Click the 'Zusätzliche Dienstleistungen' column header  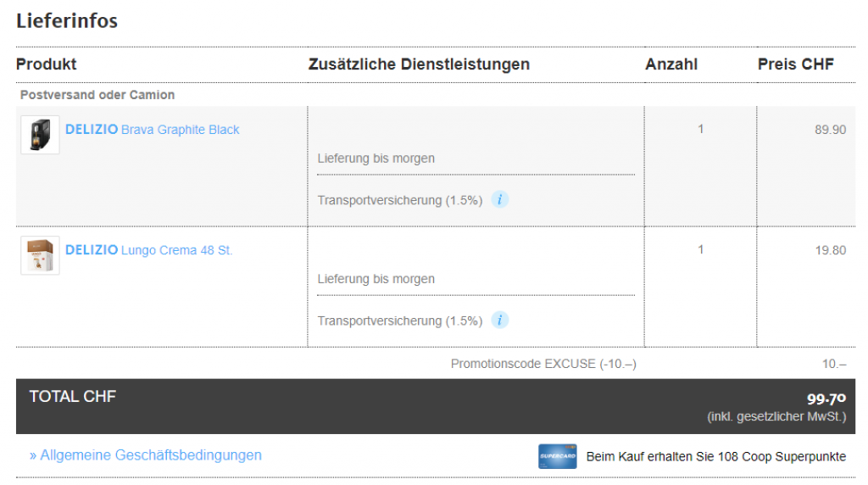tap(419, 64)
